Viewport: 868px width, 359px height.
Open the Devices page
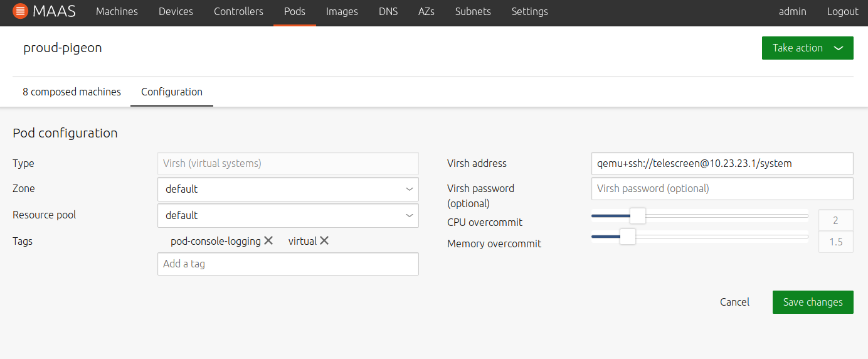(x=176, y=11)
